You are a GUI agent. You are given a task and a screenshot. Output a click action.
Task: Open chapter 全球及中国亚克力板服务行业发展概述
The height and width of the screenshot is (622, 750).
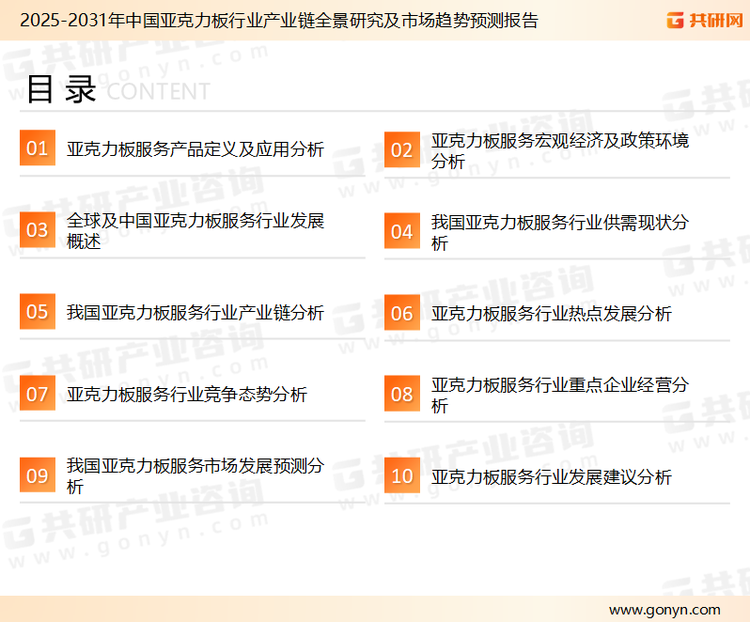[x=195, y=231]
